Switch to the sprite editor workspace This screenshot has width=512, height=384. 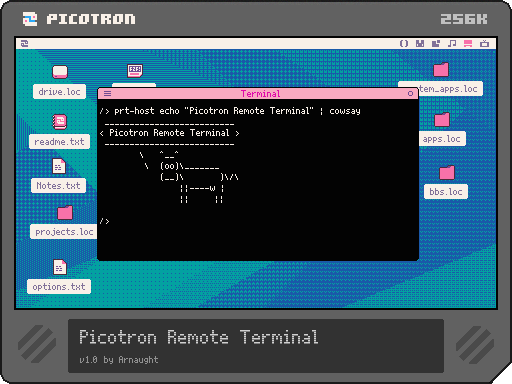point(420,44)
